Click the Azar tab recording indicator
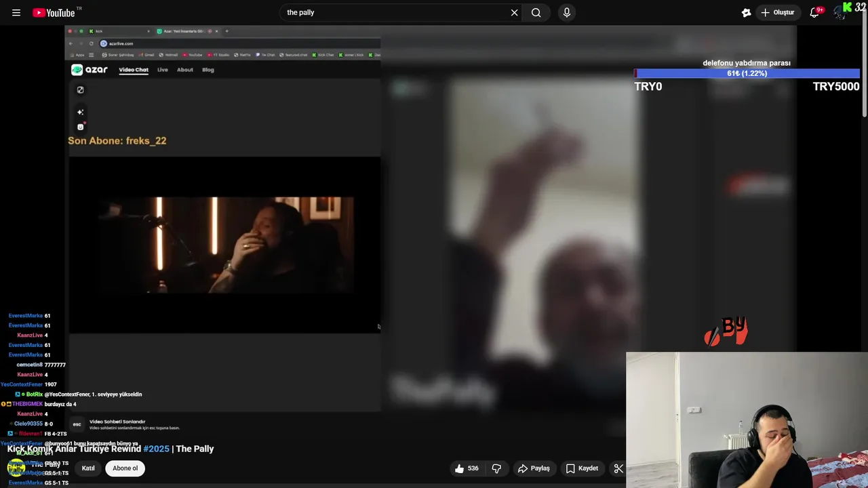 tap(210, 31)
